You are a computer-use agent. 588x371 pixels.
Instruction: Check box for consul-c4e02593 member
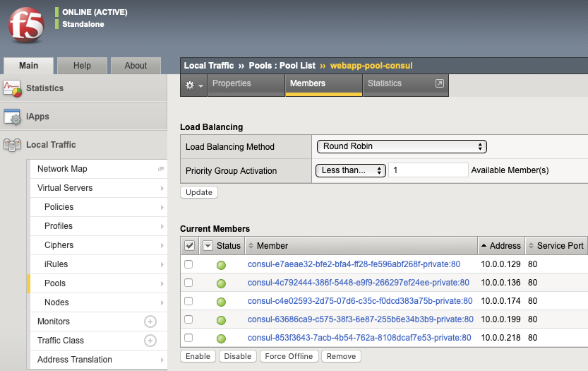[x=188, y=301]
